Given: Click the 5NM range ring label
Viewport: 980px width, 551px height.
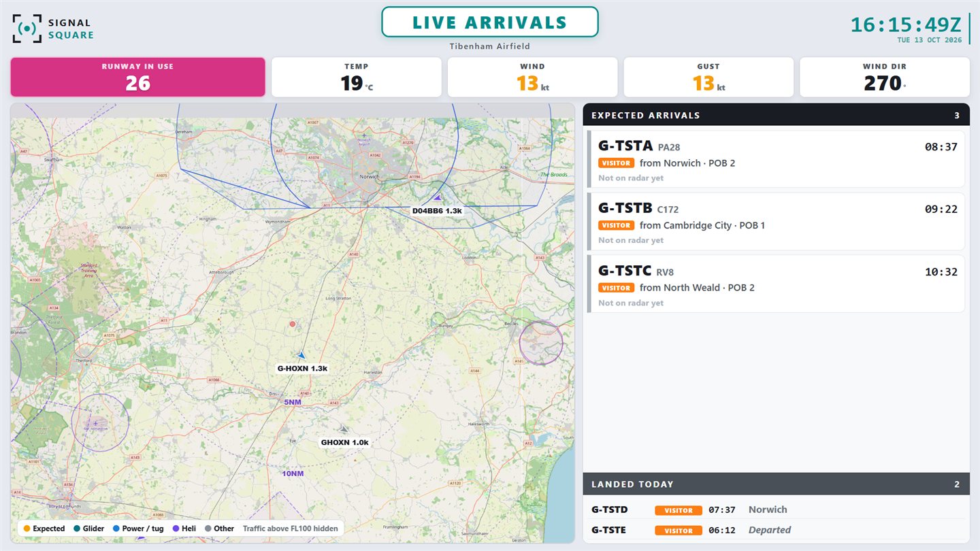Looking at the screenshot, I should (293, 402).
